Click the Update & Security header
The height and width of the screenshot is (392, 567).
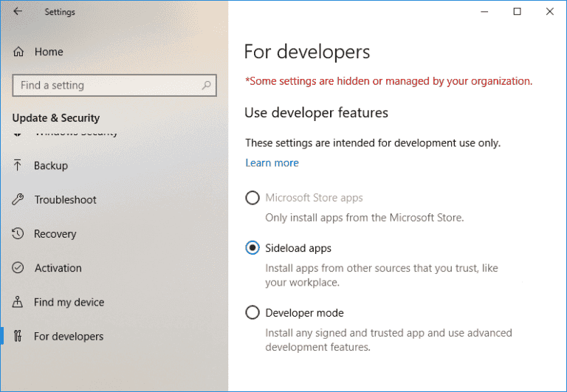click(56, 118)
